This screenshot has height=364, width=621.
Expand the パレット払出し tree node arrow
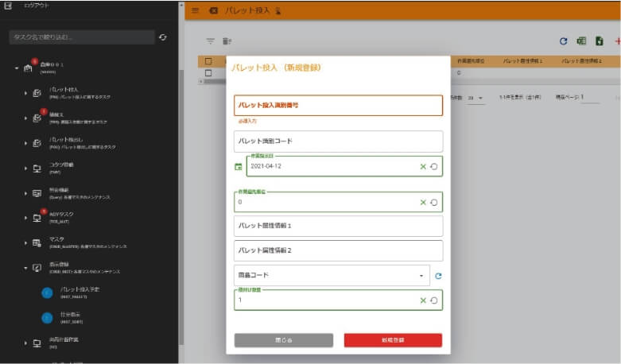(x=25, y=143)
